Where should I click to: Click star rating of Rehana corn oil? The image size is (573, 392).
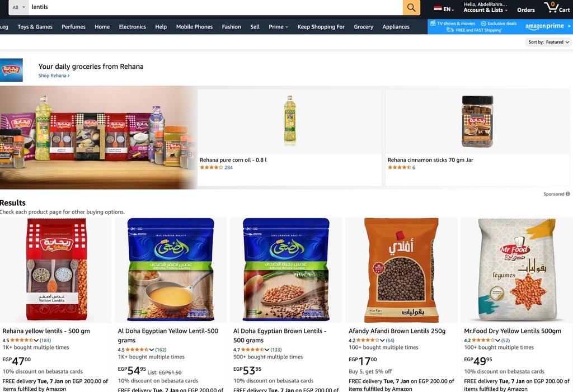pos(211,167)
